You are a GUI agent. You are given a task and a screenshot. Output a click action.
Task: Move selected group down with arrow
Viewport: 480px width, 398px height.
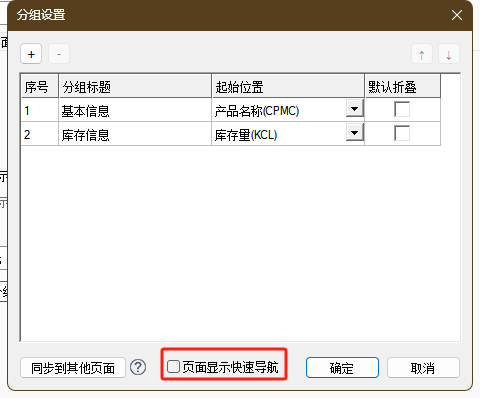(x=449, y=54)
